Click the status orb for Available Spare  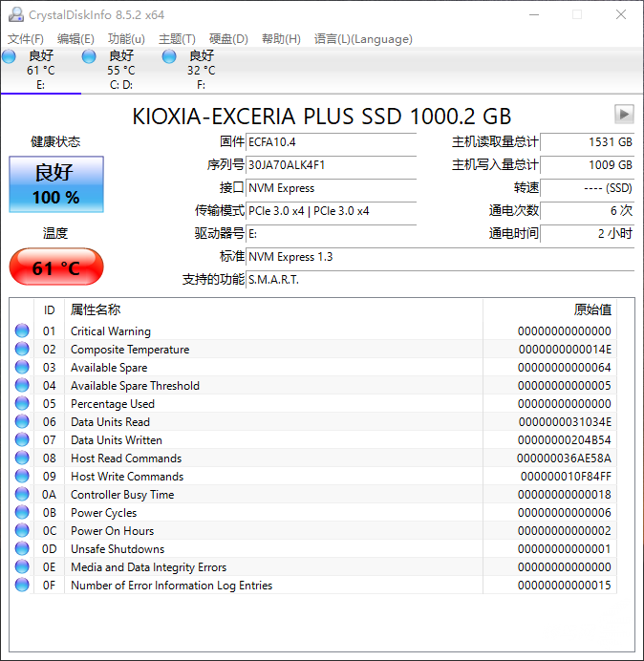point(22,367)
